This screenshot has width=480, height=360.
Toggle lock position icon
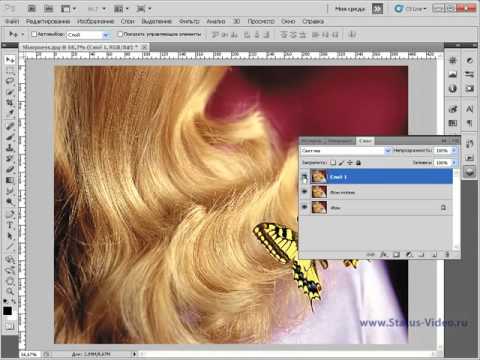pos(350,163)
